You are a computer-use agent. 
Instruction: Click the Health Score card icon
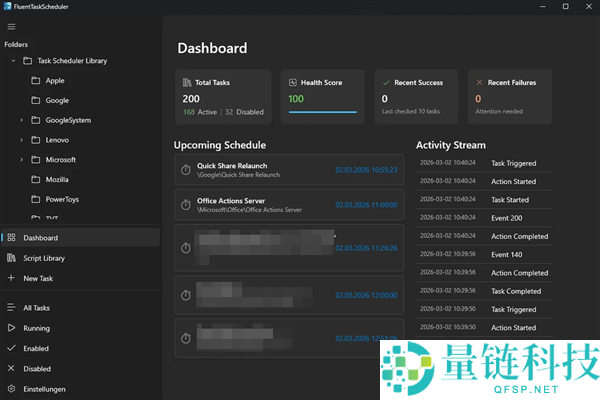(292, 81)
